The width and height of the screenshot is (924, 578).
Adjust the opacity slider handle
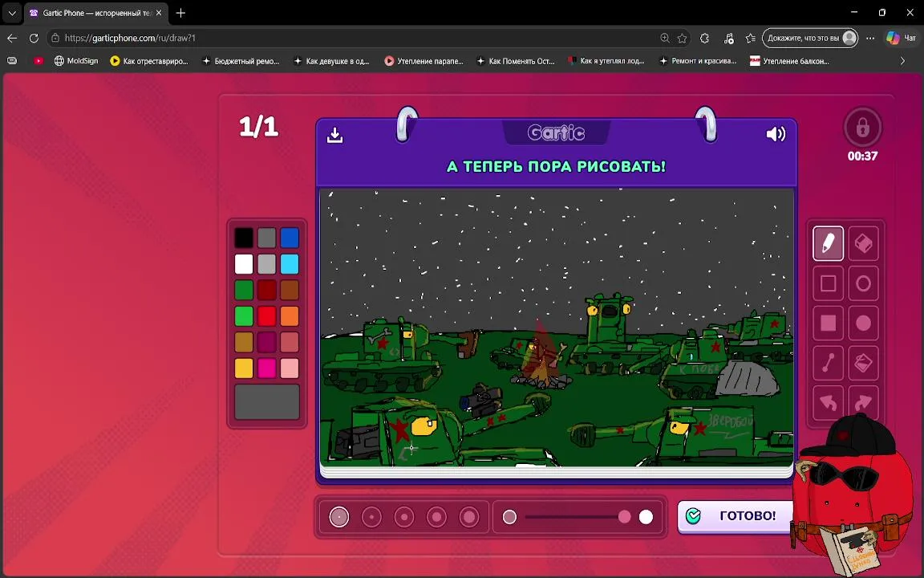click(x=625, y=517)
